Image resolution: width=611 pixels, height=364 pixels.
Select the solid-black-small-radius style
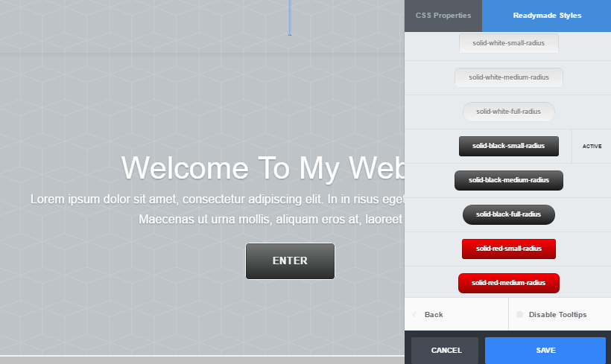tap(508, 146)
